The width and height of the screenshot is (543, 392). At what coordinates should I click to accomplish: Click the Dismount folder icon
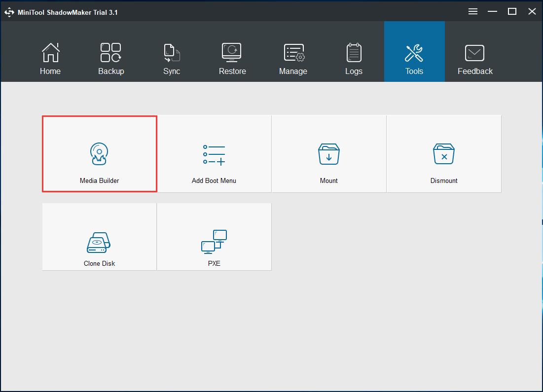tap(443, 154)
